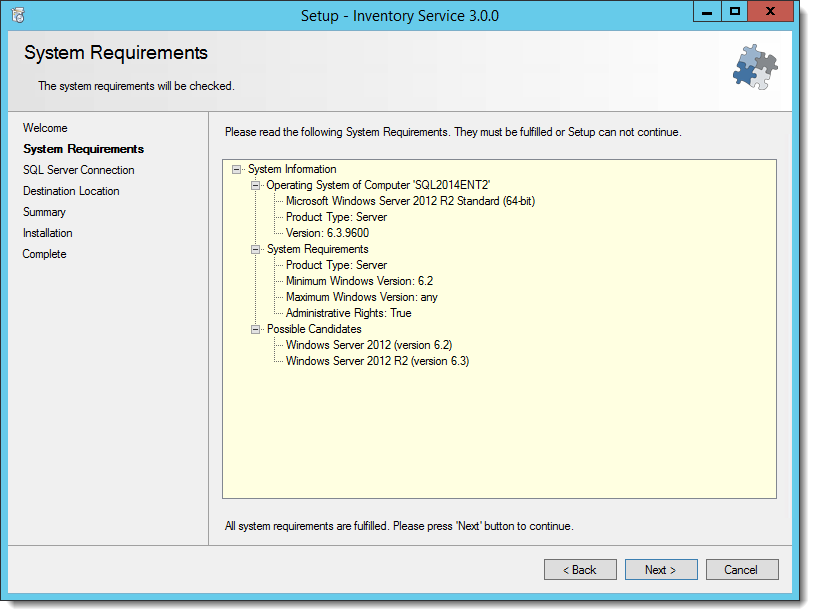Click the 'System Requirements' page heading
The width and height of the screenshot is (815, 616).
click(116, 53)
